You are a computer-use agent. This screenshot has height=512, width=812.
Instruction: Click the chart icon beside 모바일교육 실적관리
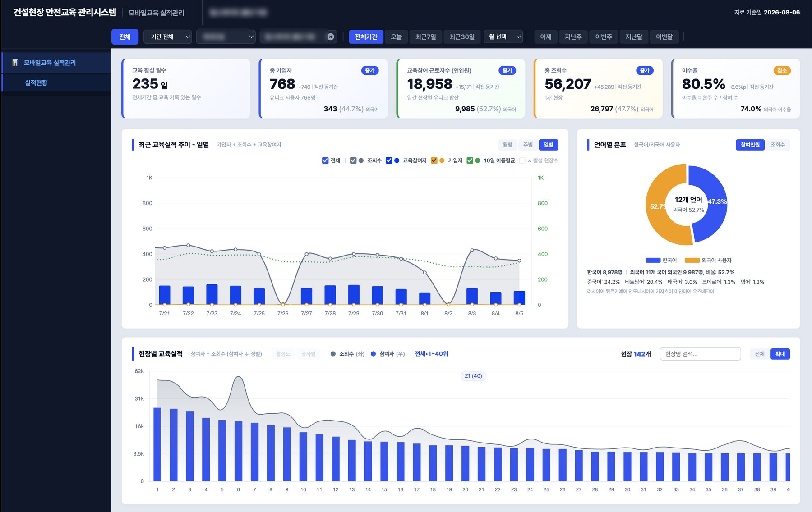15,63
